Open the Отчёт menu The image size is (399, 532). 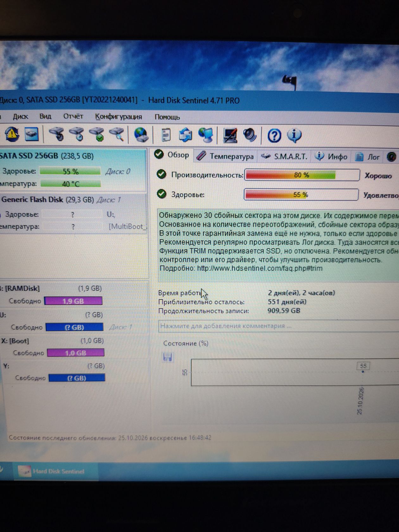click(73, 117)
